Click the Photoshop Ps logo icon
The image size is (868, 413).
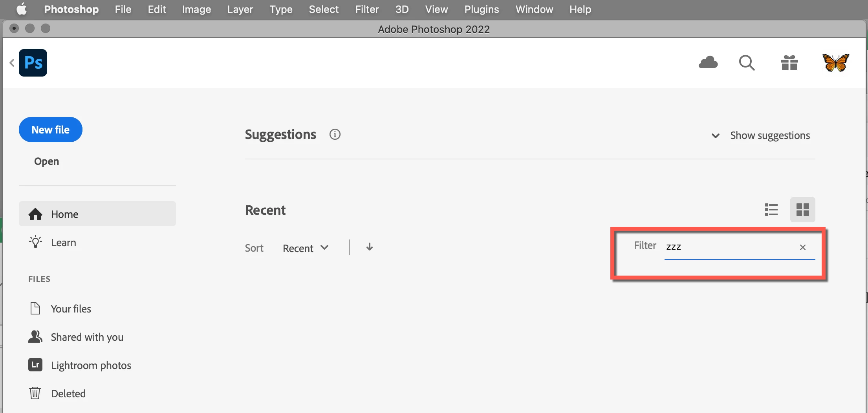(x=33, y=63)
